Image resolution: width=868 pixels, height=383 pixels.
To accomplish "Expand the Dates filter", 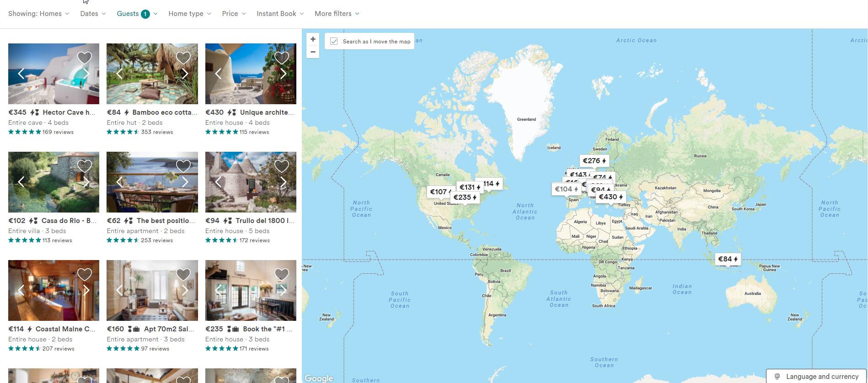I will [93, 14].
